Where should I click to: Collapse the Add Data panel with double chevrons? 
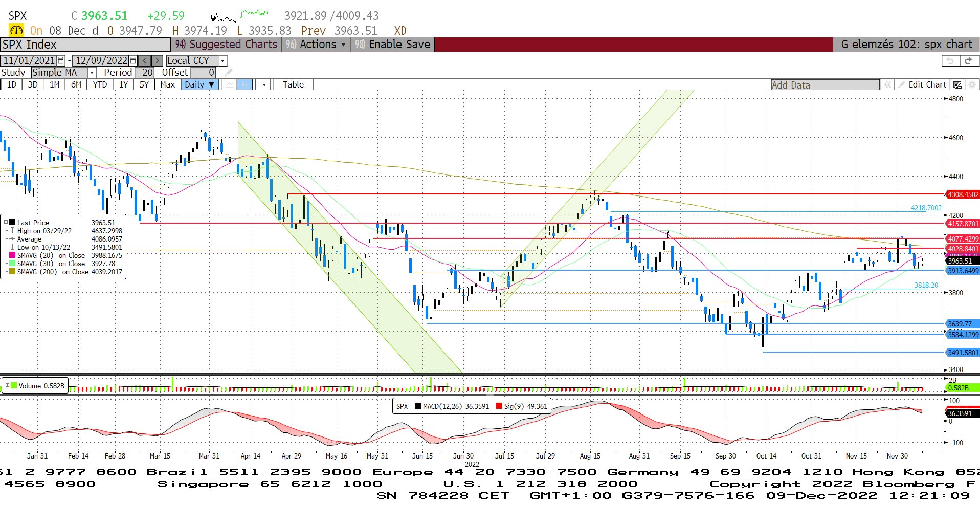click(x=887, y=85)
